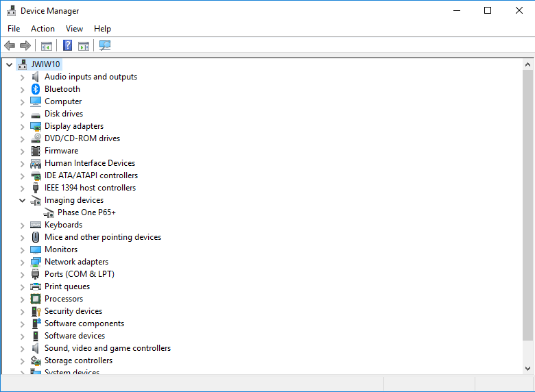Click the Human Interface Devices icon

tap(36, 164)
